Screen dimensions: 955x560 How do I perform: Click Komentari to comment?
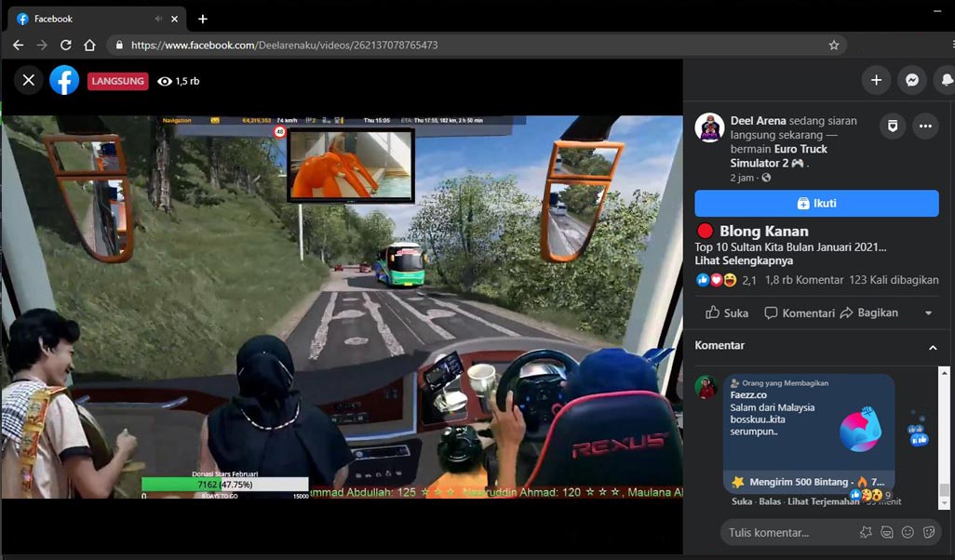click(800, 313)
